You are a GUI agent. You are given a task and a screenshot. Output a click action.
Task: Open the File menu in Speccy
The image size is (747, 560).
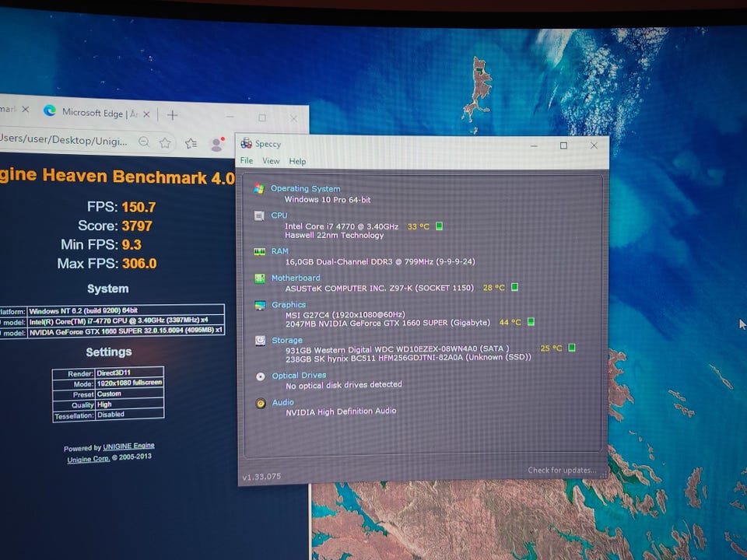247,161
